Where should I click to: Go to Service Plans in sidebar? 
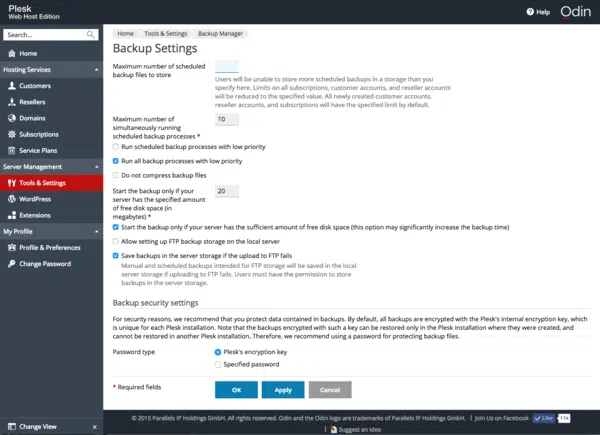pos(38,150)
